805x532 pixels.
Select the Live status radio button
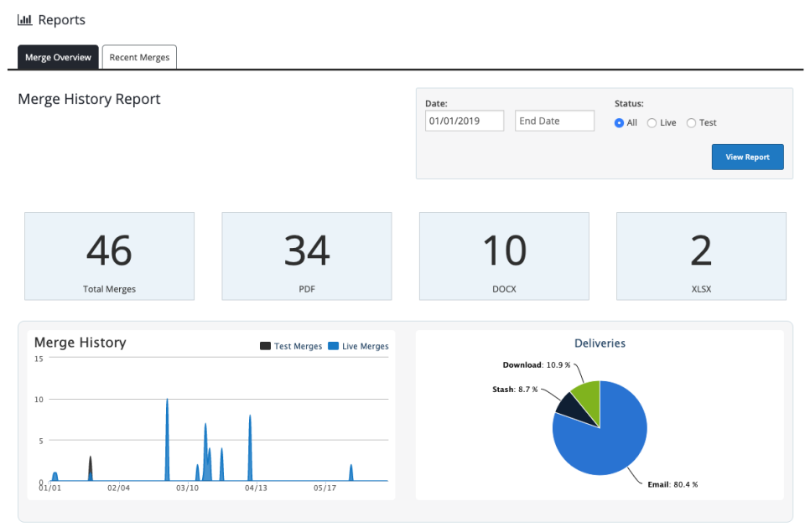pos(652,122)
